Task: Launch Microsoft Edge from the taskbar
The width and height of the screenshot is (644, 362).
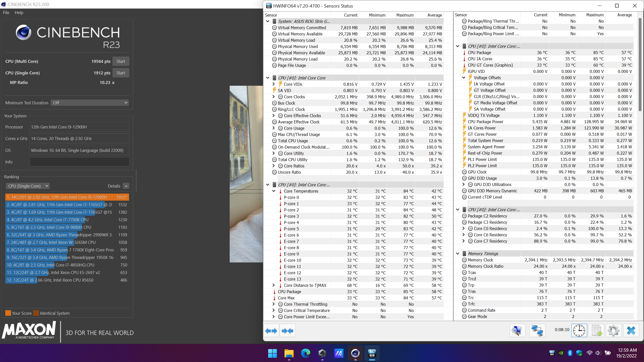Action: point(306,353)
